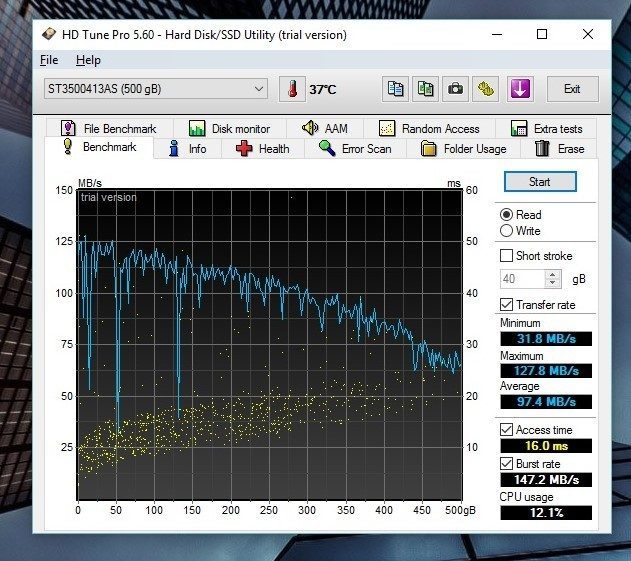Image resolution: width=631 pixels, height=561 pixels.
Task: Switch to the Disk monitor tab
Action: pos(229,128)
